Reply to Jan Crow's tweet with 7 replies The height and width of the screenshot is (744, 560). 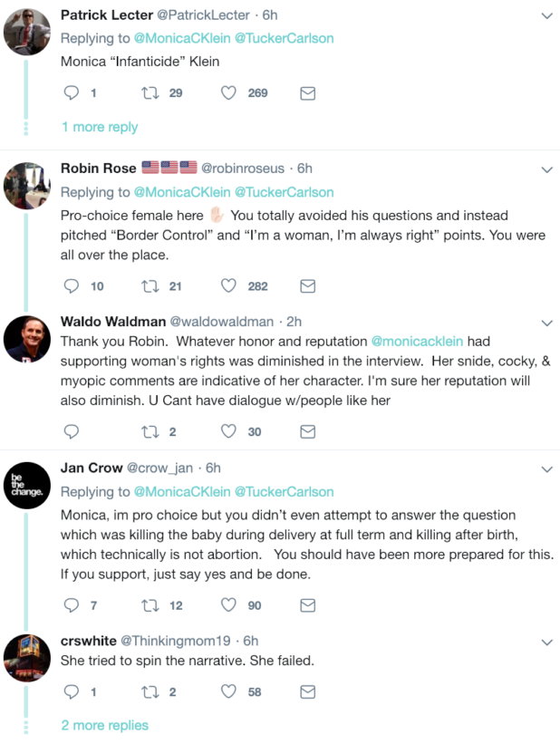(72, 605)
